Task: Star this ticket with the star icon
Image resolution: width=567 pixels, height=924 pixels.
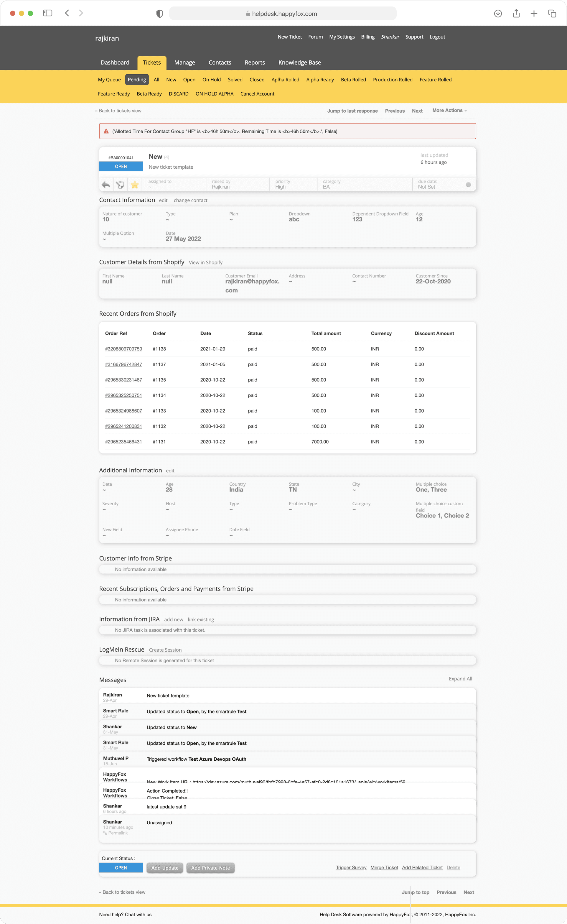Action: [135, 185]
